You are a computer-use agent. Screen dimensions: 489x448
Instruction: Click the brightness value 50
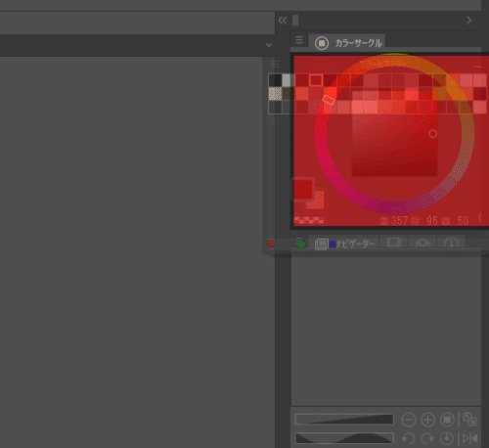coord(463,221)
